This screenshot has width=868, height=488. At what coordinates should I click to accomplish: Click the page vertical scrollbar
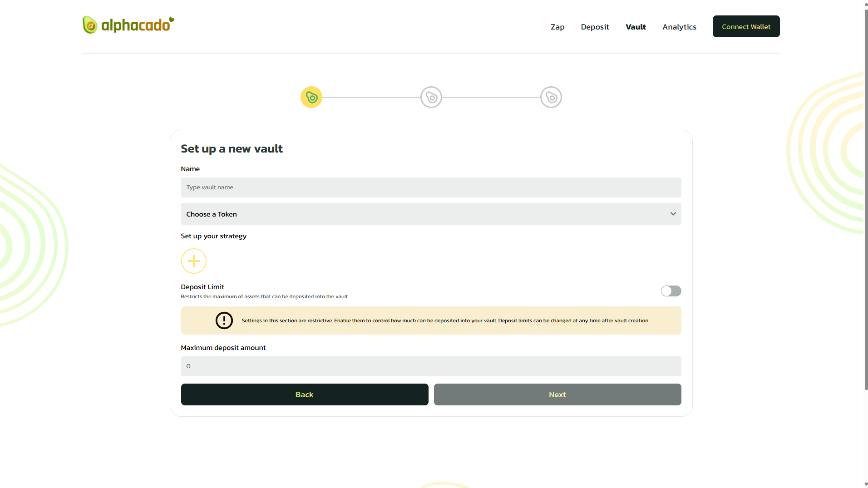[x=866, y=200]
